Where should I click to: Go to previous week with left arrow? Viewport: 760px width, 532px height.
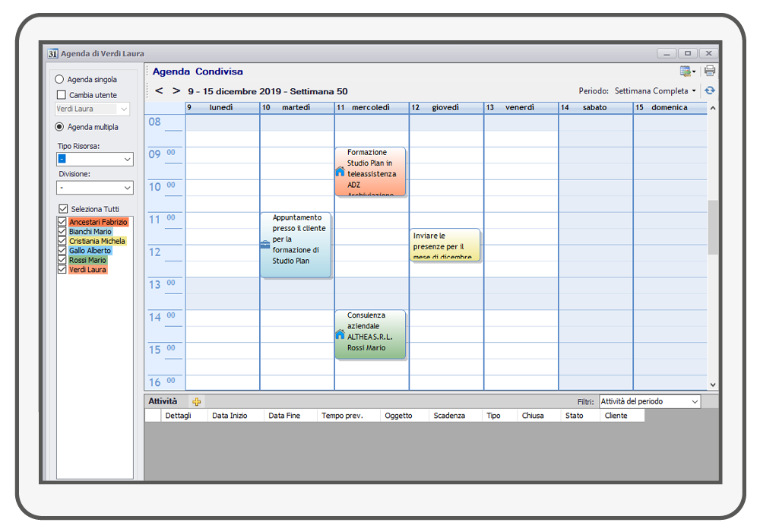point(159,90)
